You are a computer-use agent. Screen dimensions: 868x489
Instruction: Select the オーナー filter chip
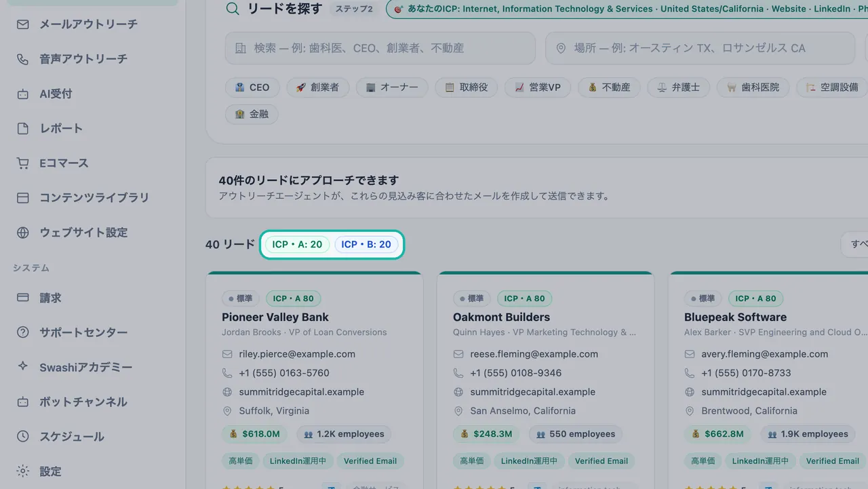pyautogui.click(x=392, y=87)
